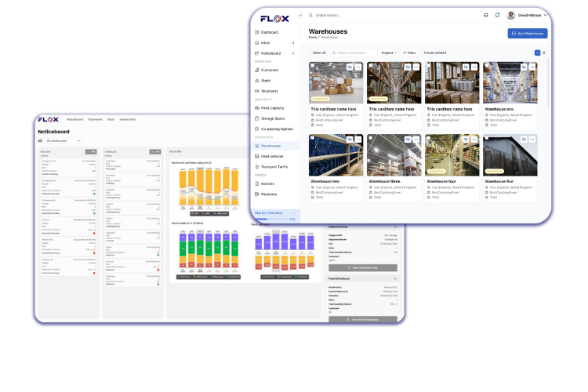588x392 pixels.
Task: Collapse the Starter Checklist panel
Action: [294, 213]
